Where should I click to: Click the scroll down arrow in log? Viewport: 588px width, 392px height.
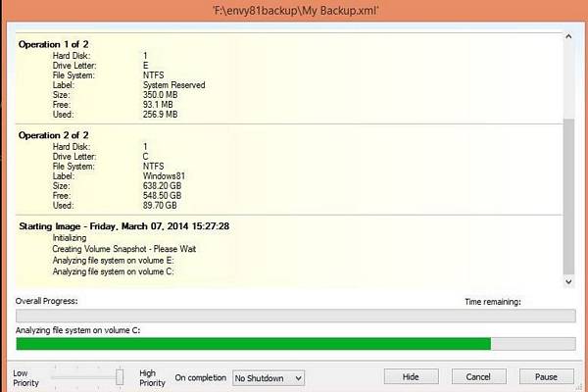pyautogui.click(x=569, y=281)
